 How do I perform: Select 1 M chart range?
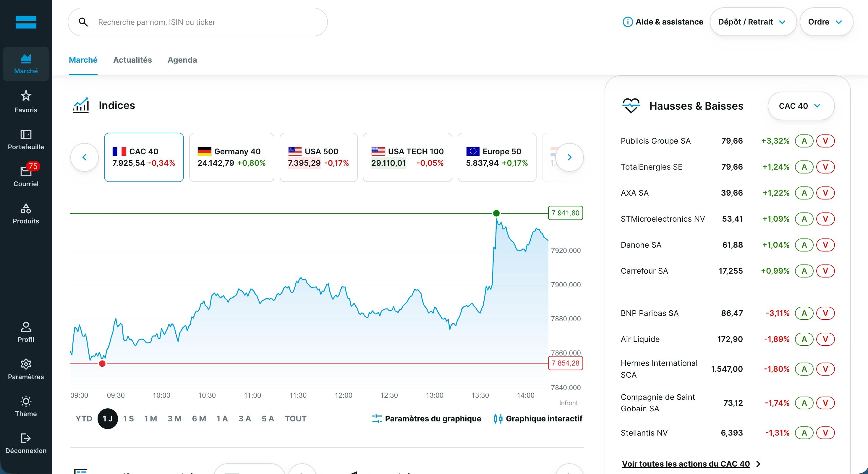[150, 419]
